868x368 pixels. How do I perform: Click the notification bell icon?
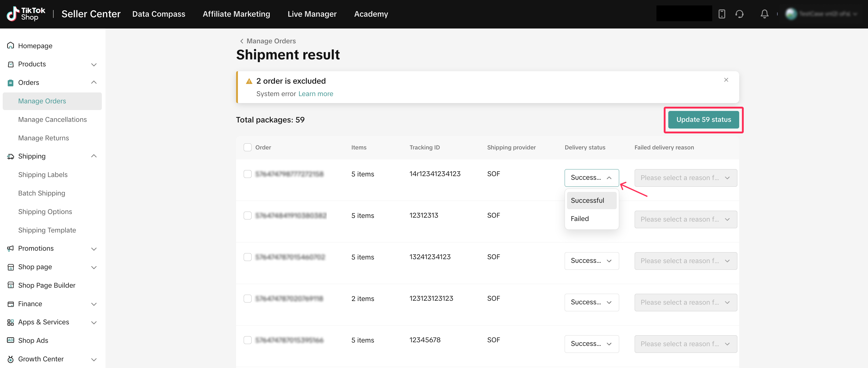click(x=764, y=14)
